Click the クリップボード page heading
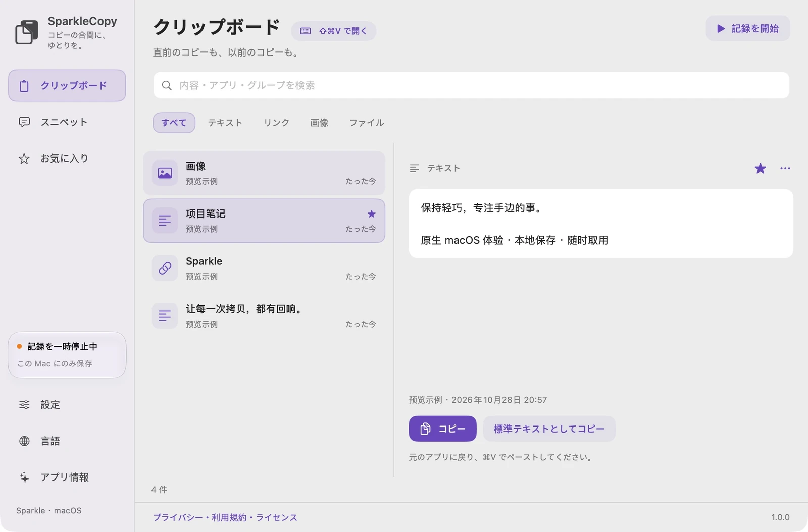This screenshot has width=808, height=532. (217, 27)
